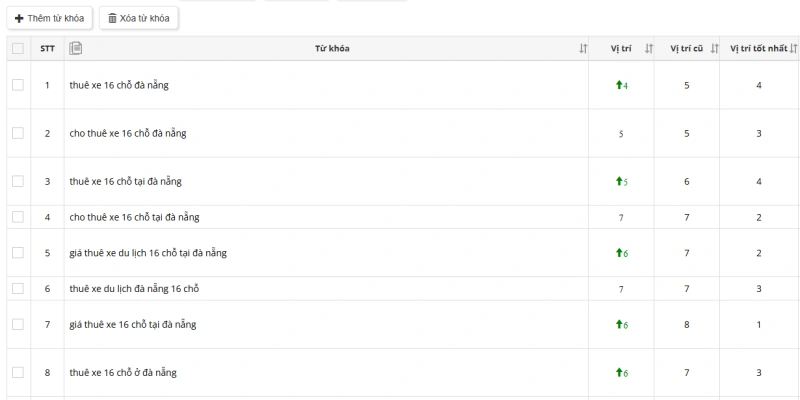Check the checkbox for row 1
The height and width of the screenshot is (400, 800).
coord(17,85)
